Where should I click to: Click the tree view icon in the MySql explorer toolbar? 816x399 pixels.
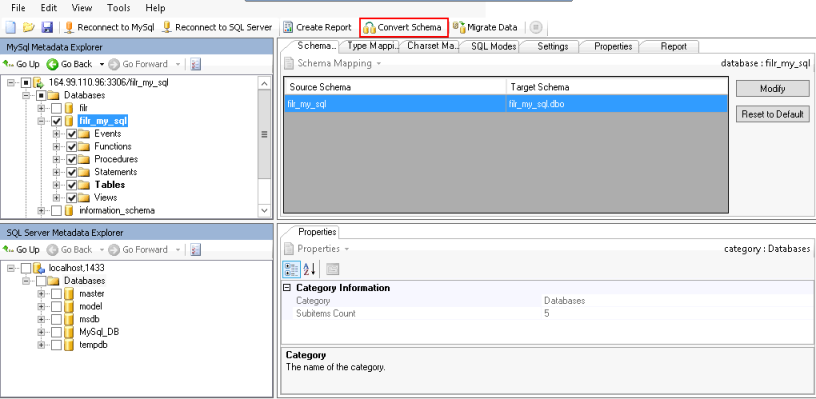tap(196, 64)
